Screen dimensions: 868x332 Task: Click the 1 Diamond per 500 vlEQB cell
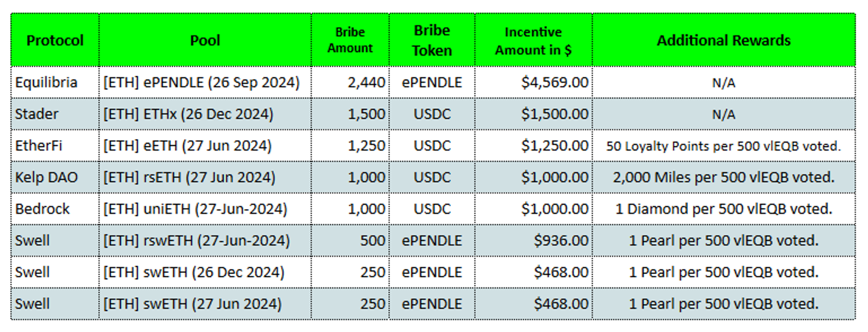pos(723,209)
